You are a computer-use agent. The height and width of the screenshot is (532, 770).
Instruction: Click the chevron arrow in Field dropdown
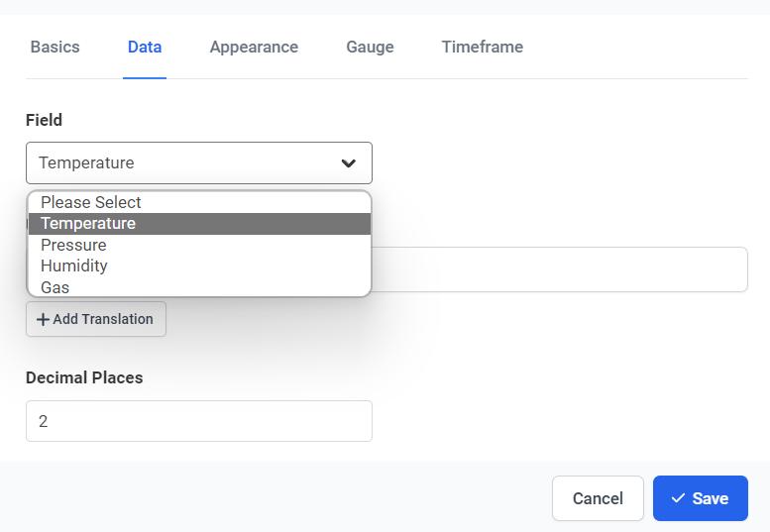pyautogui.click(x=349, y=163)
